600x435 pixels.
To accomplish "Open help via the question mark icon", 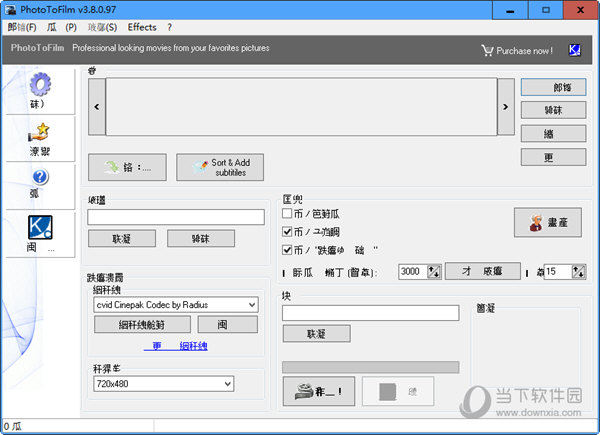I will click(40, 177).
